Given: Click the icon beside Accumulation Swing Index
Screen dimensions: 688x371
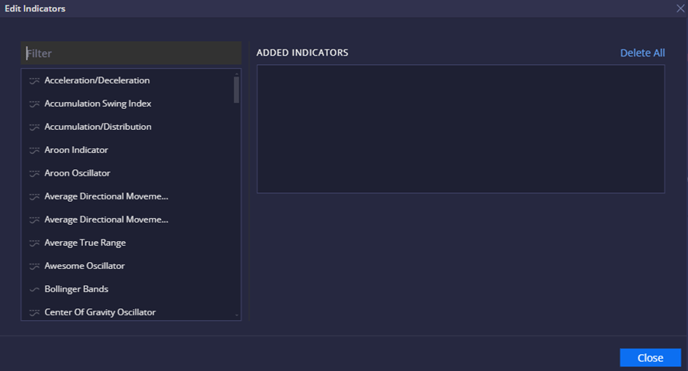Looking at the screenshot, I should click(x=34, y=104).
